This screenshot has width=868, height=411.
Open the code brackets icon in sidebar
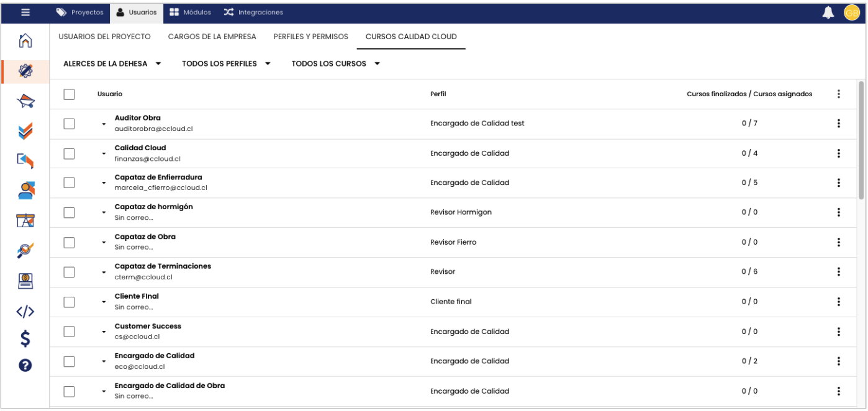[25, 312]
